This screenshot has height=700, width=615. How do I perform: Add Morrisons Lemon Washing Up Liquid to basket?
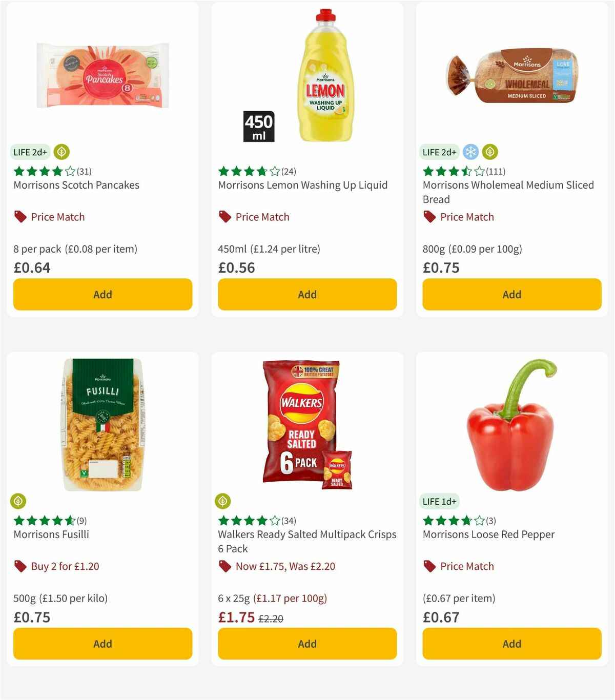pos(306,294)
